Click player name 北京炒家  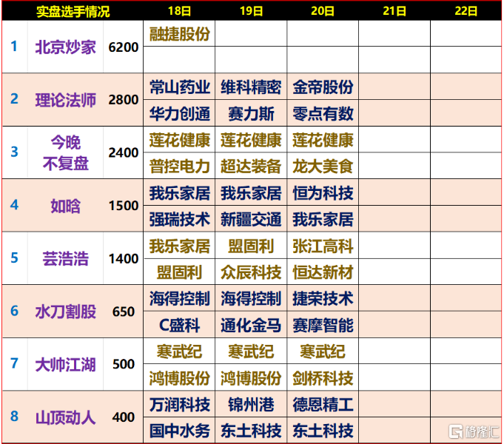coord(66,47)
